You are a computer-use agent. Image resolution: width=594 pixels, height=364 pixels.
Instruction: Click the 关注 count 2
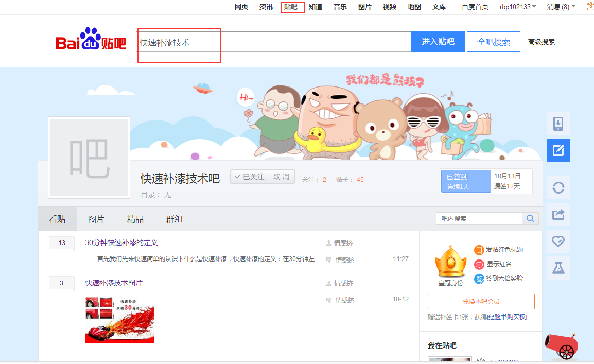324,180
